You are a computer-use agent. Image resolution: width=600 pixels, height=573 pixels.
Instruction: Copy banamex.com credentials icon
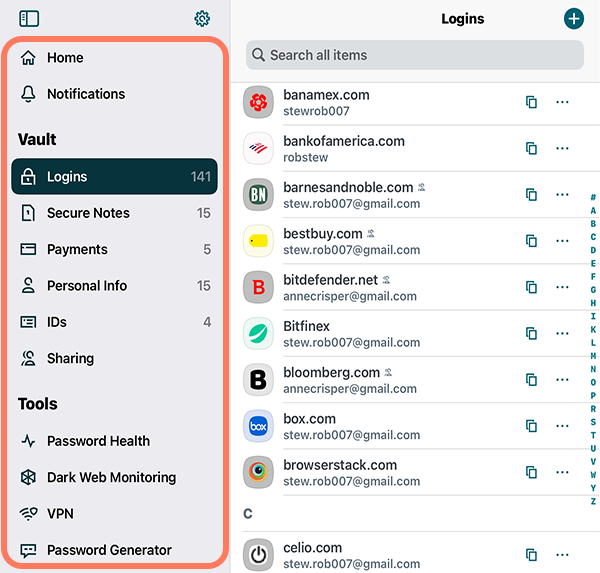[531, 102]
